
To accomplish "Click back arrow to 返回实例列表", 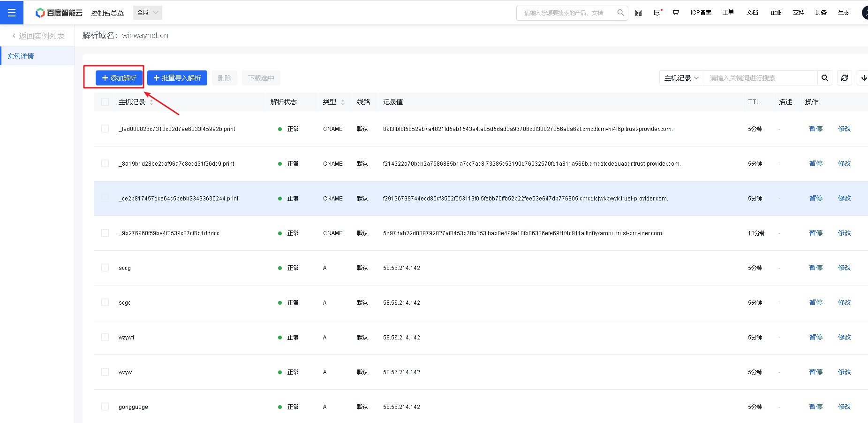I will tap(14, 36).
